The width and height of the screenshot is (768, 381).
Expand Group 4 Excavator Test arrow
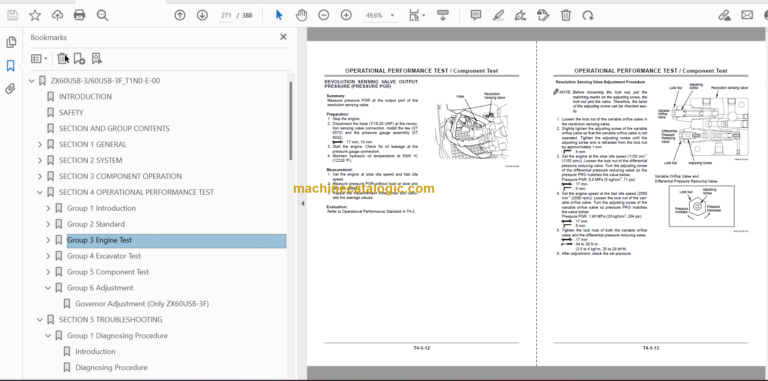pos(48,256)
